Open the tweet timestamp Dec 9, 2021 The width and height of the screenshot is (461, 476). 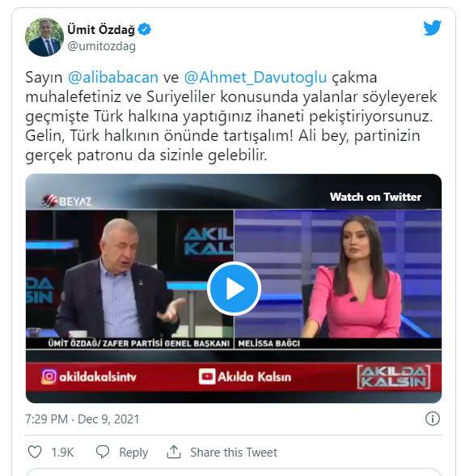point(82,419)
